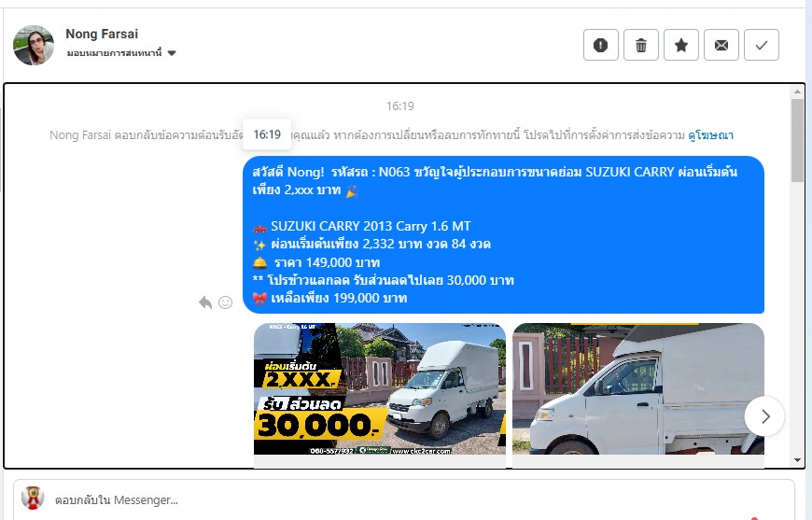Mark conversation unread with envelope icon
Image resolution: width=812 pixels, height=520 pixels.
(721, 45)
